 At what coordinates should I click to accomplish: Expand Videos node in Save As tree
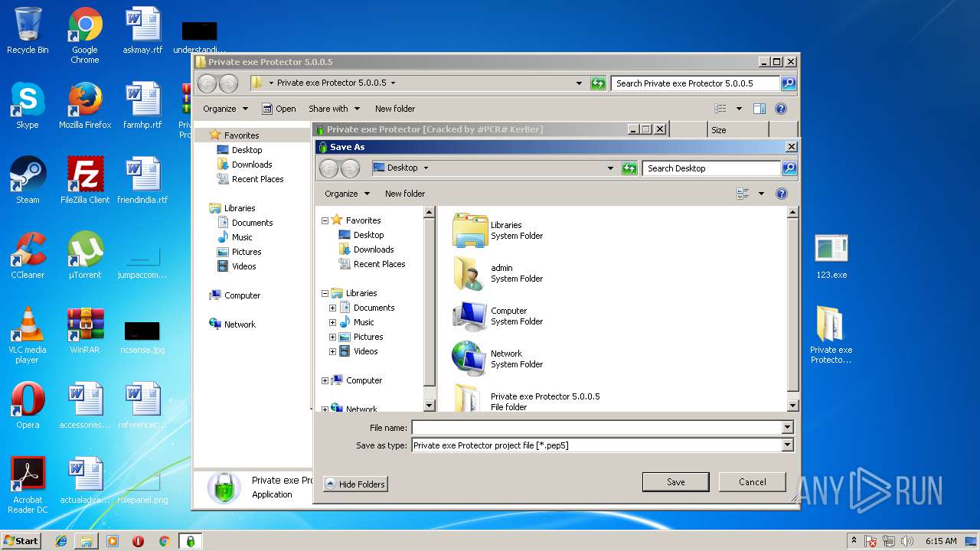pos(332,351)
